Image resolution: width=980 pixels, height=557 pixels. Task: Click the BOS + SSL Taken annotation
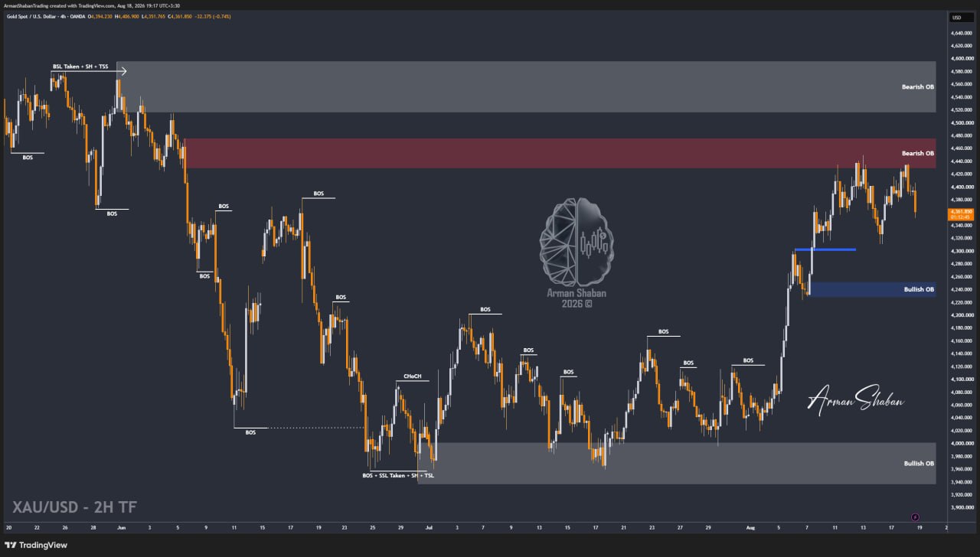(x=399, y=475)
